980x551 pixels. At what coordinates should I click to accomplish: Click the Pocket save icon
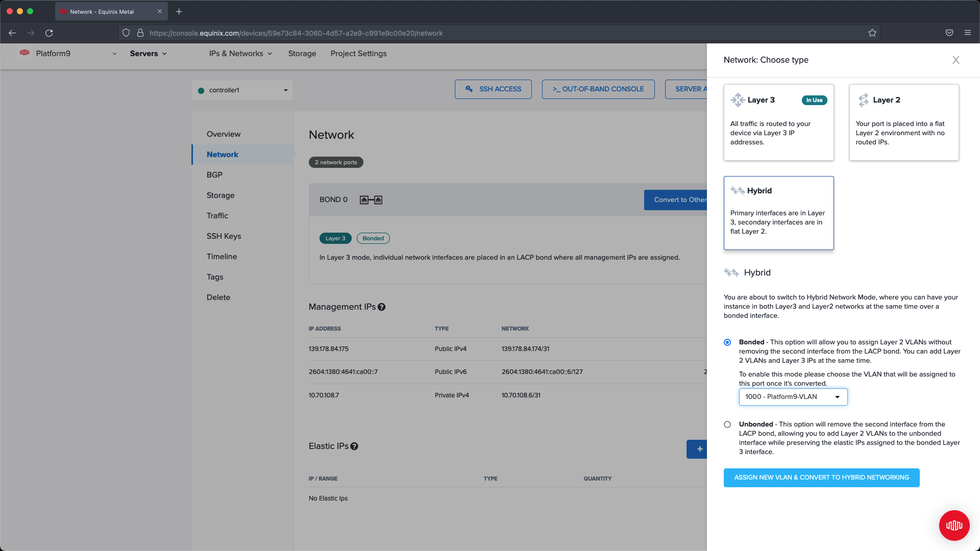point(949,33)
